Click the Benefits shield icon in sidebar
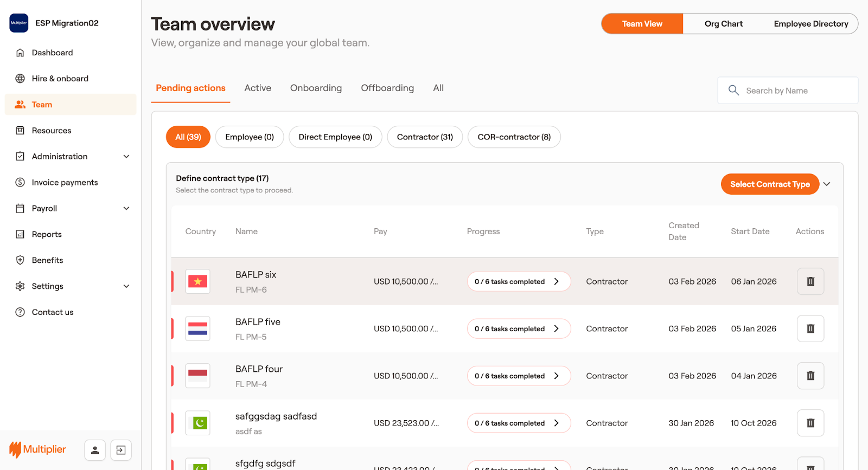Image resolution: width=868 pixels, height=470 pixels. (x=20, y=260)
